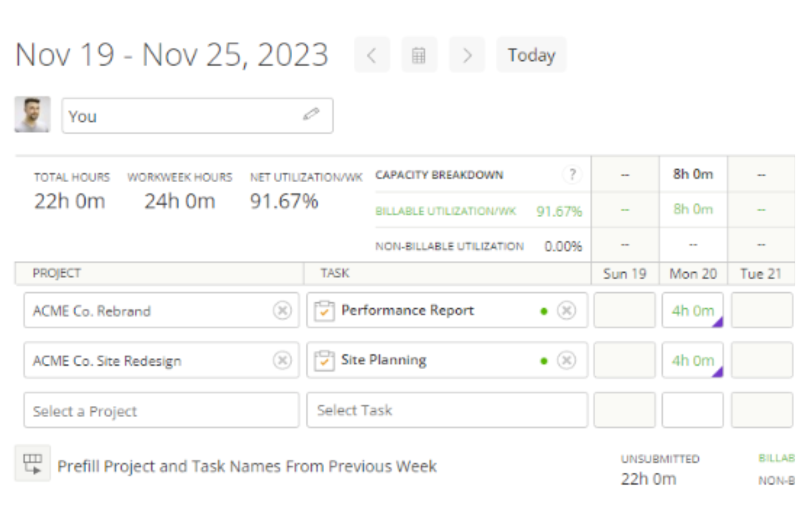The width and height of the screenshot is (798, 532).
Task: Remove the ACME Co. Site Redesign project row
Action: [x=283, y=360]
